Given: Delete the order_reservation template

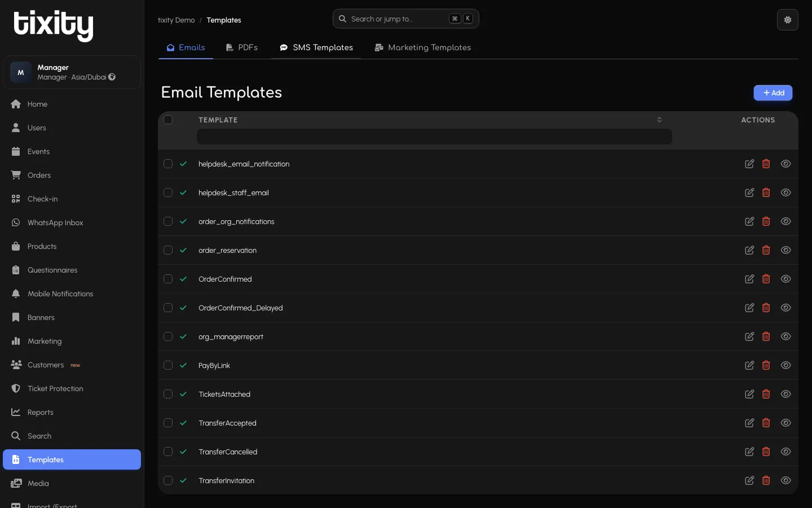Looking at the screenshot, I should click(766, 250).
